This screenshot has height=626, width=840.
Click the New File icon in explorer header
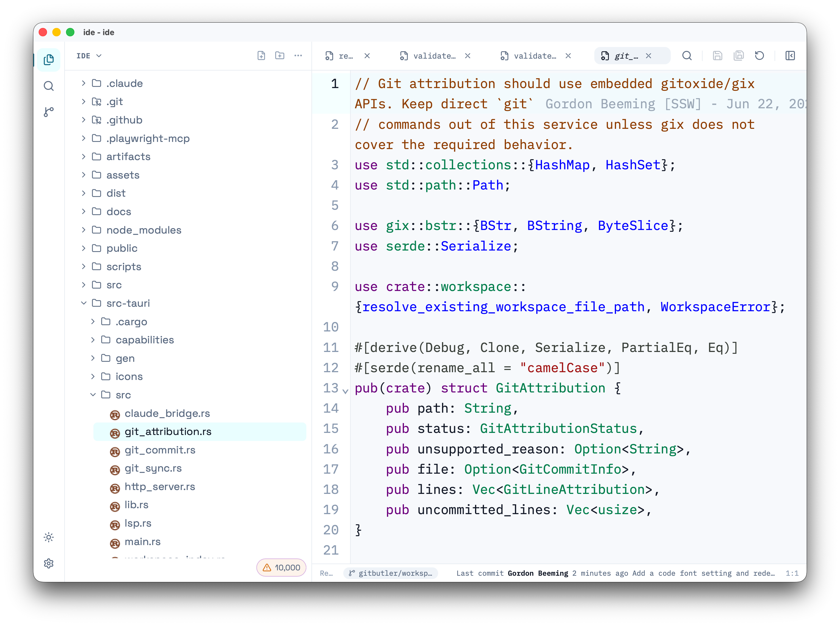tap(261, 56)
